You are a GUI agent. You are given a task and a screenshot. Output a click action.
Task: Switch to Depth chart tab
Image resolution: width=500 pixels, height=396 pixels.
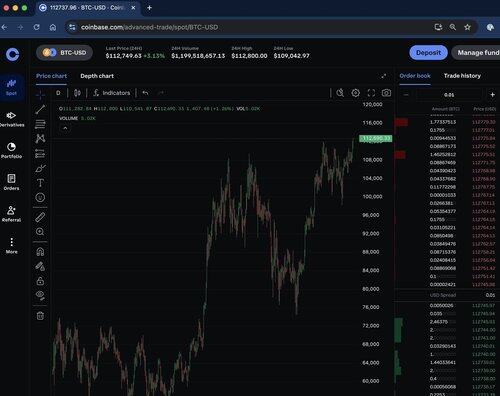point(97,76)
